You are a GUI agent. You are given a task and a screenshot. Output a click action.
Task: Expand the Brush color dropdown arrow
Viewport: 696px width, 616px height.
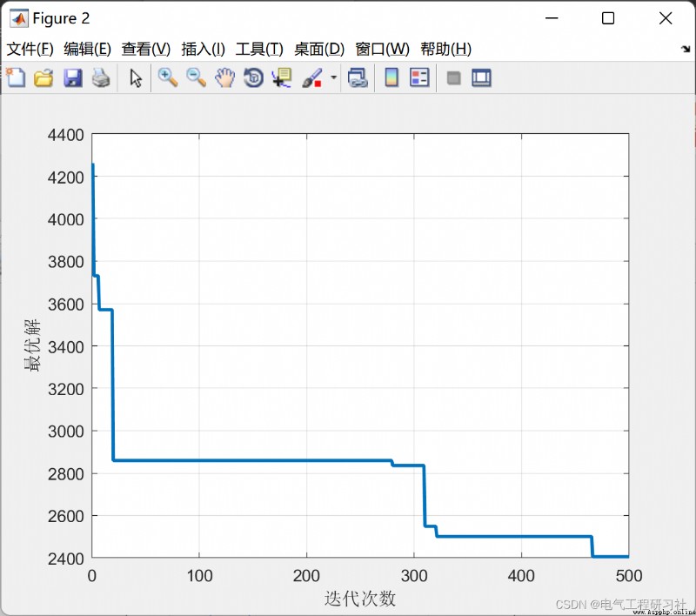(x=334, y=77)
